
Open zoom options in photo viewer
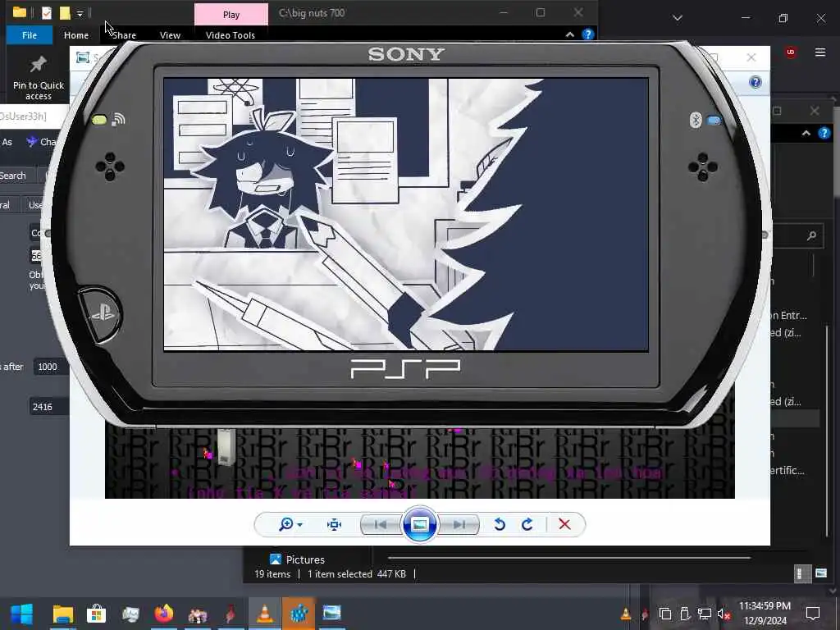tap(291, 524)
